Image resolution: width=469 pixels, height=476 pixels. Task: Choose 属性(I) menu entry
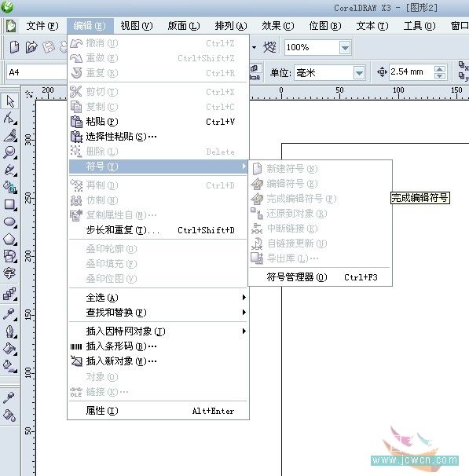pos(158,411)
